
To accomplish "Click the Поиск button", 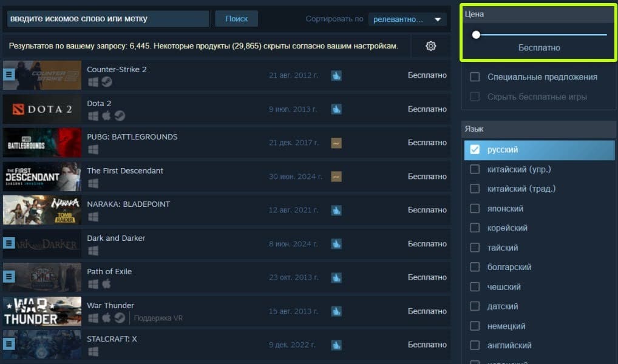I will tap(237, 19).
